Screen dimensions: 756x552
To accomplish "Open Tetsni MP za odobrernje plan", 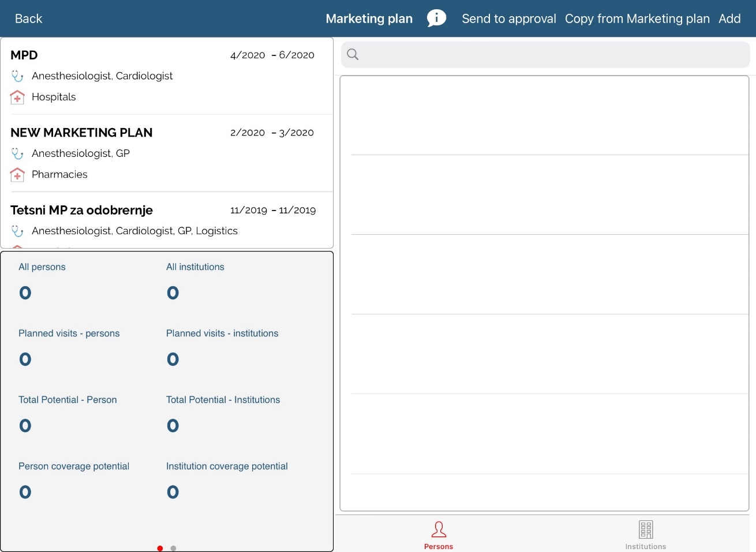I will click(81, 210).
